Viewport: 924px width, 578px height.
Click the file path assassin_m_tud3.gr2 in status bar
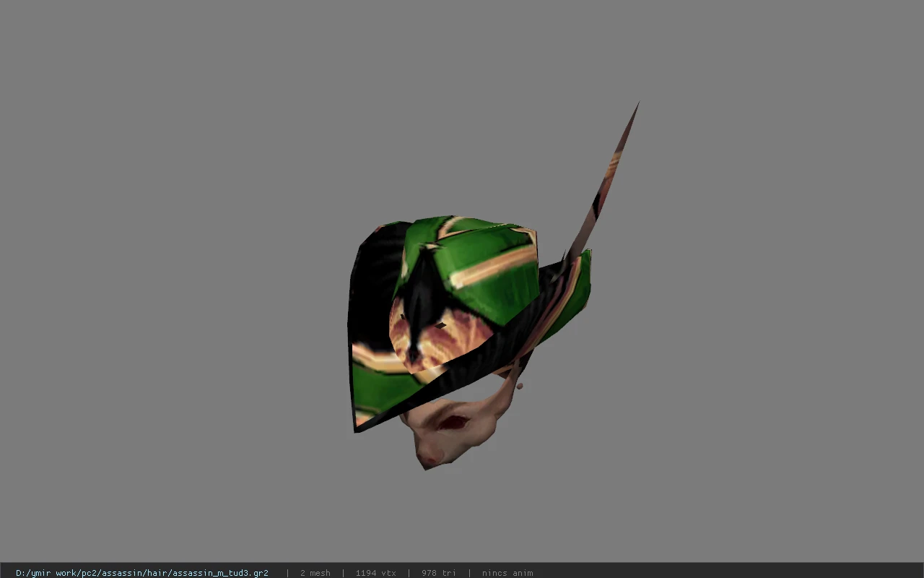click(142, 573)
